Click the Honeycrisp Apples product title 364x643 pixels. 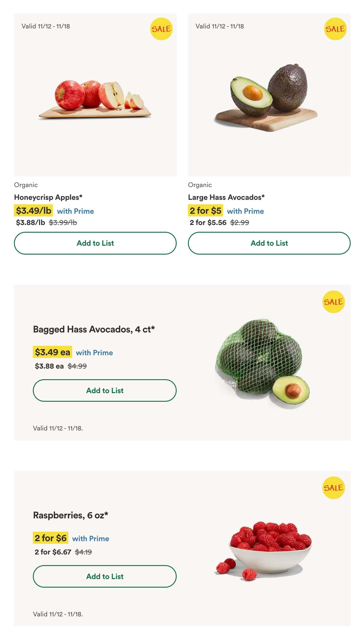[48, 197]
